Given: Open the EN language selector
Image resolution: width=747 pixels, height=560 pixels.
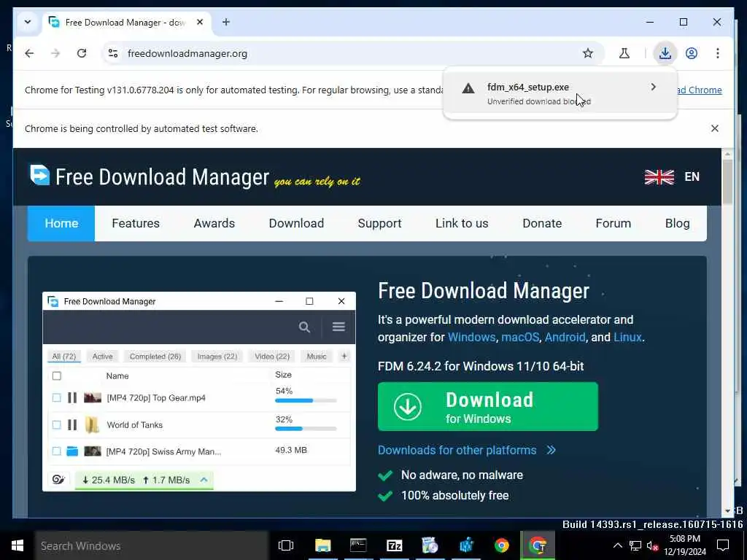Looking at the screenshot, I should point(692,176).
